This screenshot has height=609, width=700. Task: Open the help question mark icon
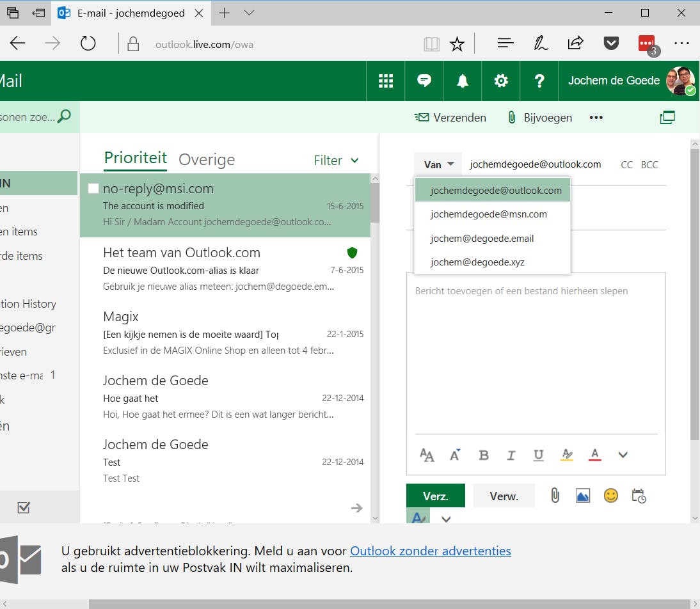[x=539, y=81]
